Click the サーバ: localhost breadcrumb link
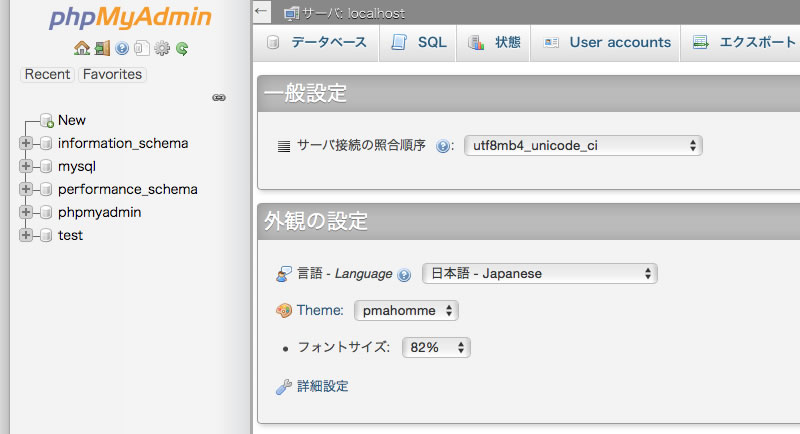The width and height of the screenshot is (800, 434). tap(353, 14)
